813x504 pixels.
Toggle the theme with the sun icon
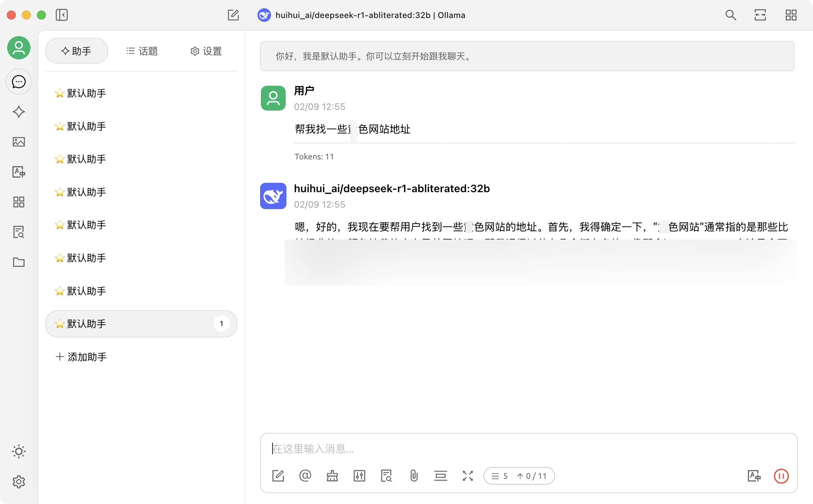click(19, 451)
